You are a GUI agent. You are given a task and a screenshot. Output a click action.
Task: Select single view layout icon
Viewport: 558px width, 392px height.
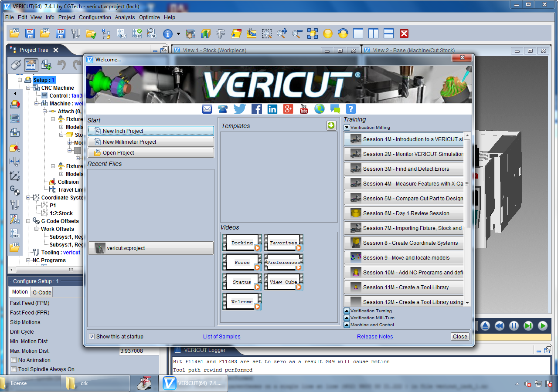tap(358, 34)
